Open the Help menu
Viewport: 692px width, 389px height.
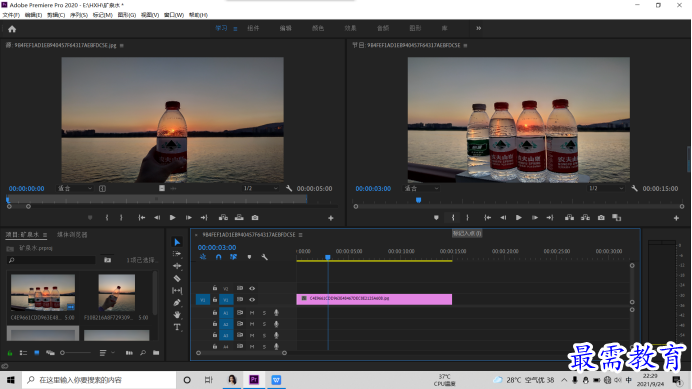[x=198, y=15]
